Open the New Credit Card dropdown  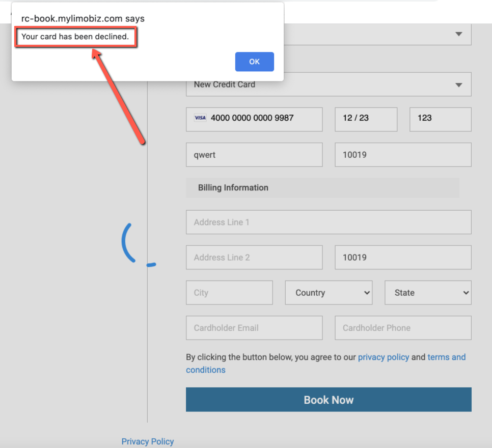click(329, 85)
